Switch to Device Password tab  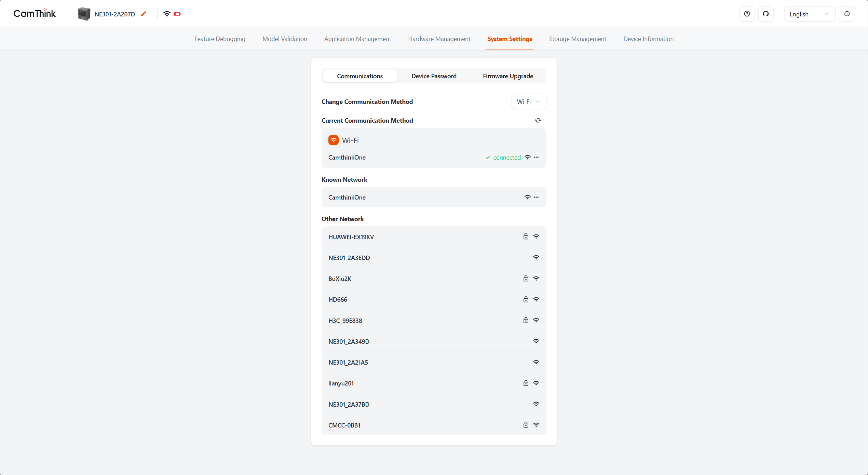434,76
